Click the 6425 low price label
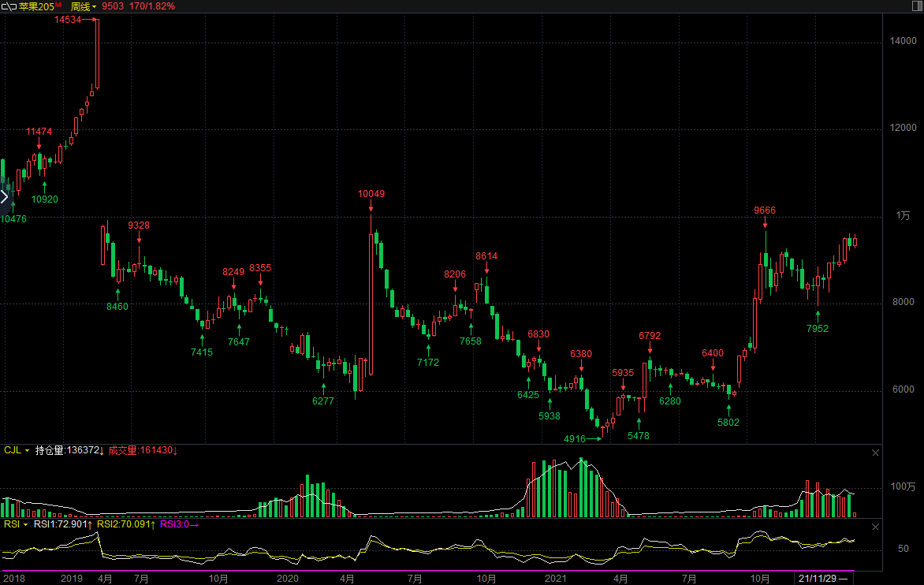 point(528,395)
